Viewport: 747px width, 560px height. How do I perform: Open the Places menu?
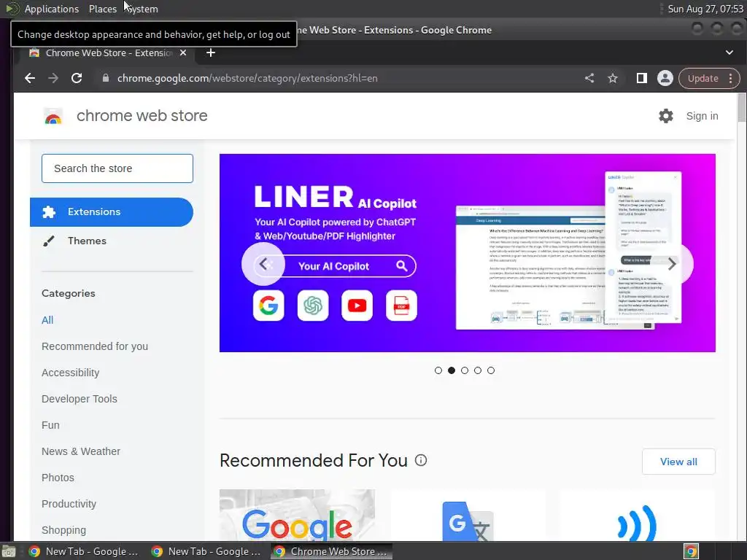click(103, 9)
